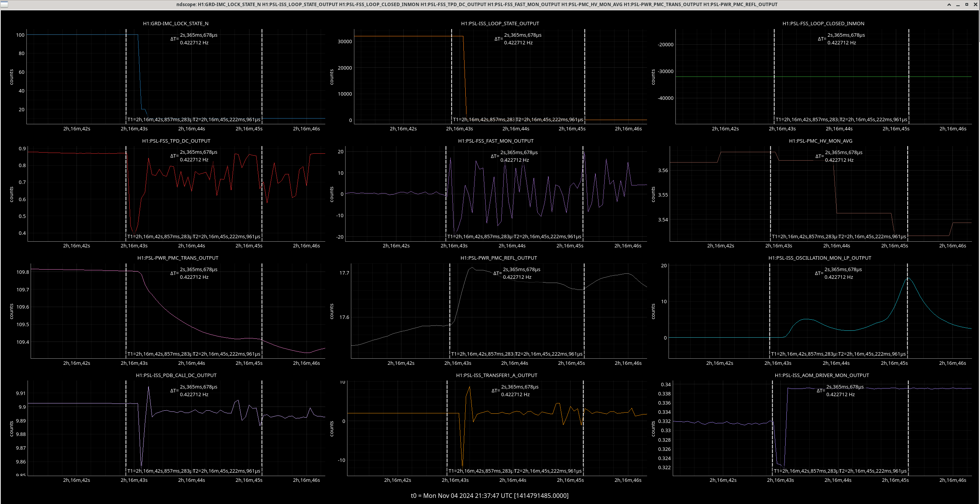The image size is (980, 504).
Task: Click the t0 = Mon Nov 04 2024 timestamp label
Action: coord(490,496)
